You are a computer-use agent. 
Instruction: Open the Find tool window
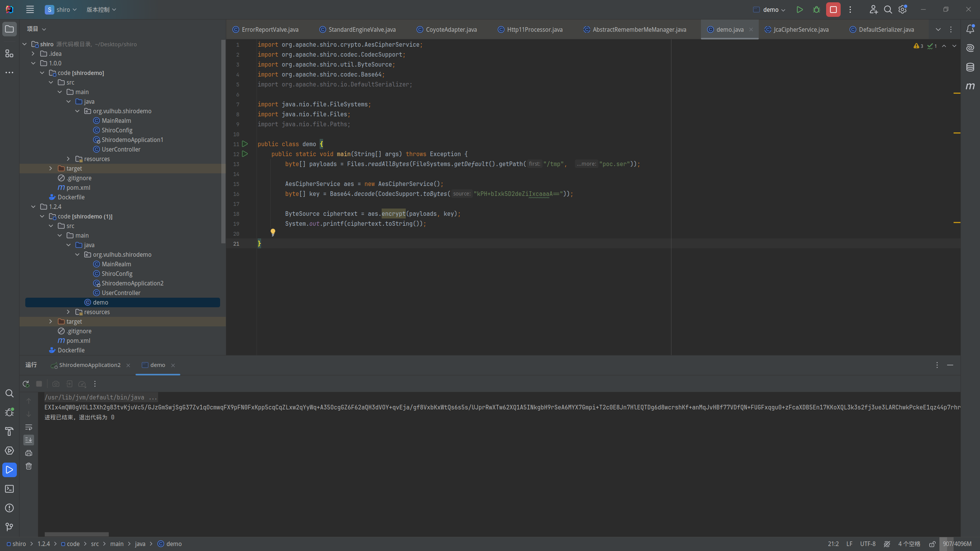[x=10, y=393]
